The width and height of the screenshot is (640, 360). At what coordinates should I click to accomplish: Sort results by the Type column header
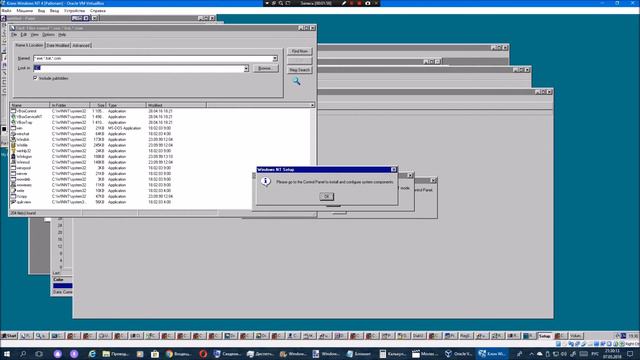pyautogui.click(x=126, y=105)
